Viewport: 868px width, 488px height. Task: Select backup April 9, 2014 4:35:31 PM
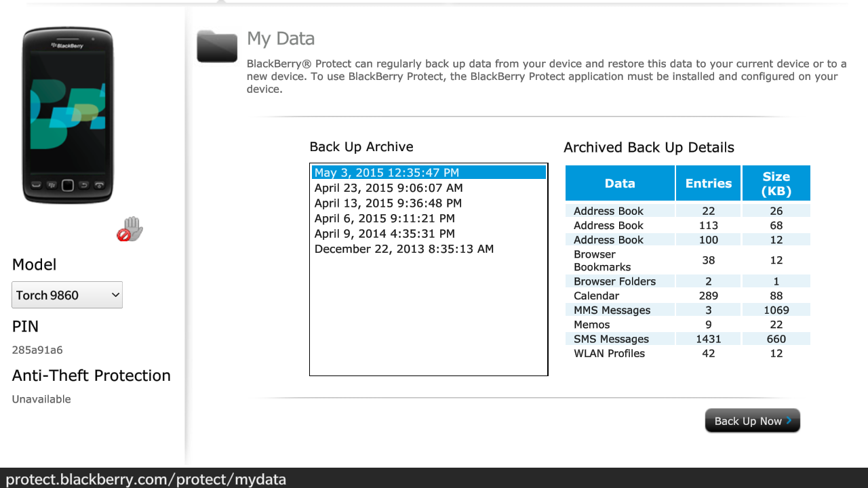pos(429,234)
